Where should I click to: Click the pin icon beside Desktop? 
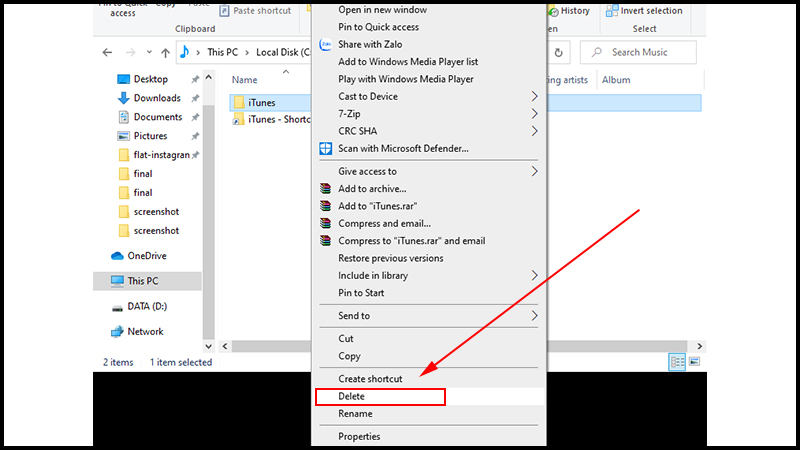tap(195, 80)
